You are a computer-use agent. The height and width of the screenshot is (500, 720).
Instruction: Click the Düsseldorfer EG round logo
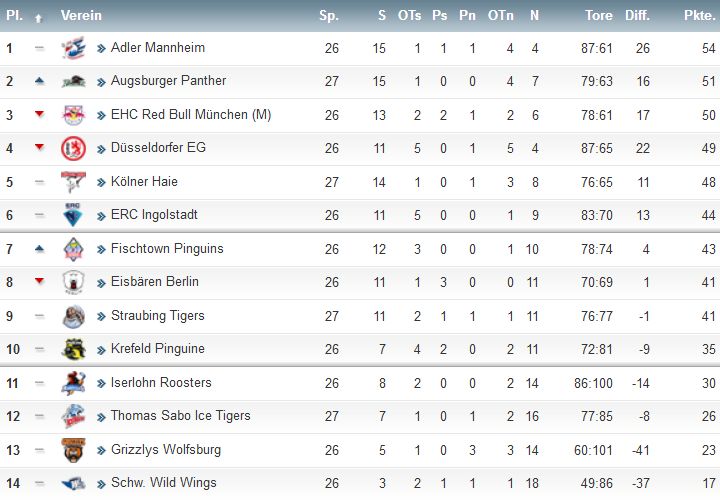tap(73, 148)
